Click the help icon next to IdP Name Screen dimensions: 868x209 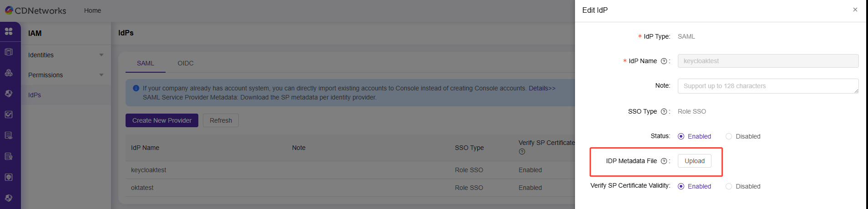(664, 61)
